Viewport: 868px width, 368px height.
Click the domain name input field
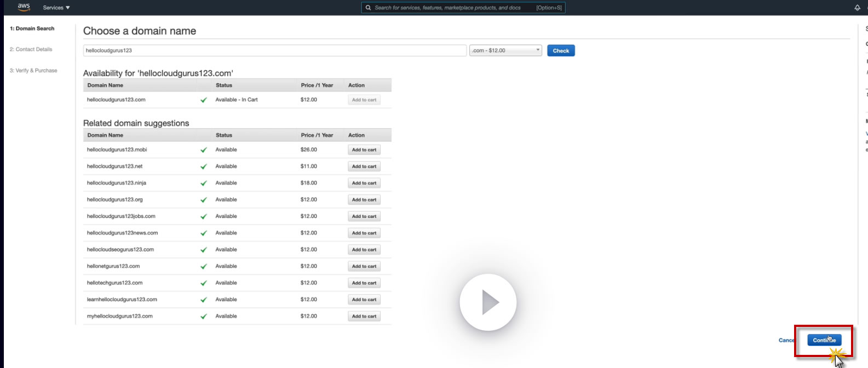click(275, 50)
